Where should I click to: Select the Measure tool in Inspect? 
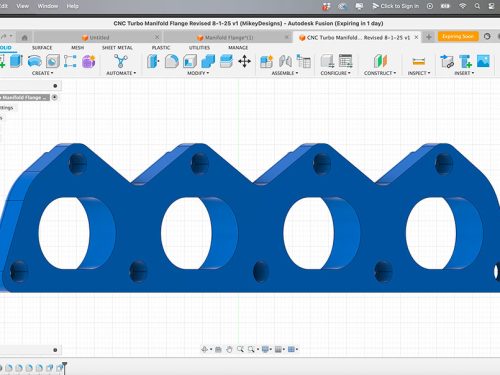pyautogui.click(x=419, y=61)
